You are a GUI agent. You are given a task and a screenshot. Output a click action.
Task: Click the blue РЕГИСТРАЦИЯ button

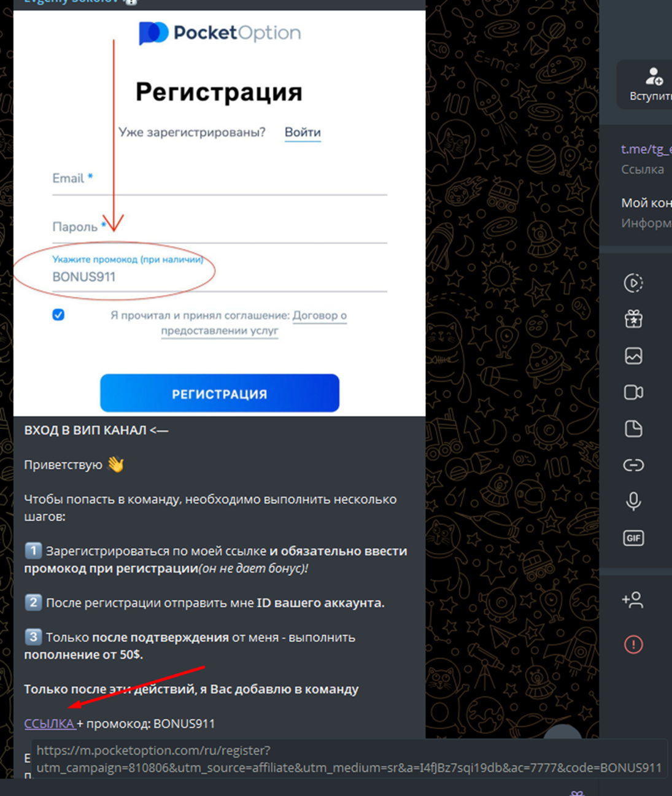[x=220, y=393]
